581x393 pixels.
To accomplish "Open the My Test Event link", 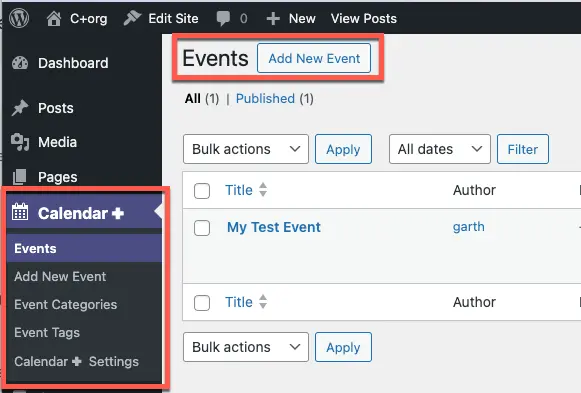I will coord(274,227).
